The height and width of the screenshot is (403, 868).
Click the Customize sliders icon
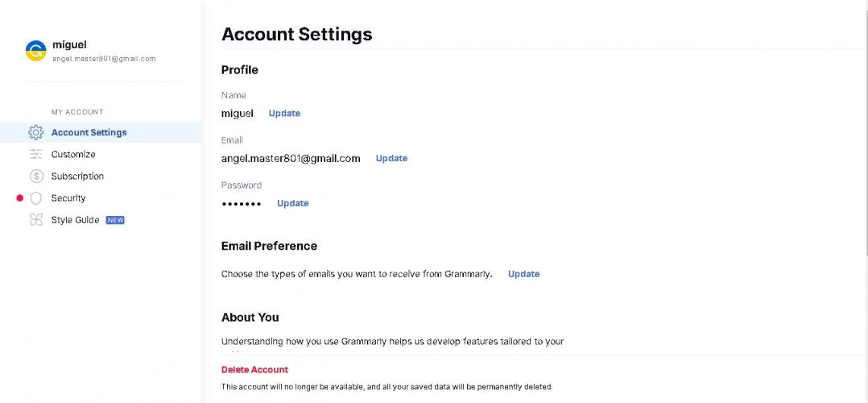35,154
